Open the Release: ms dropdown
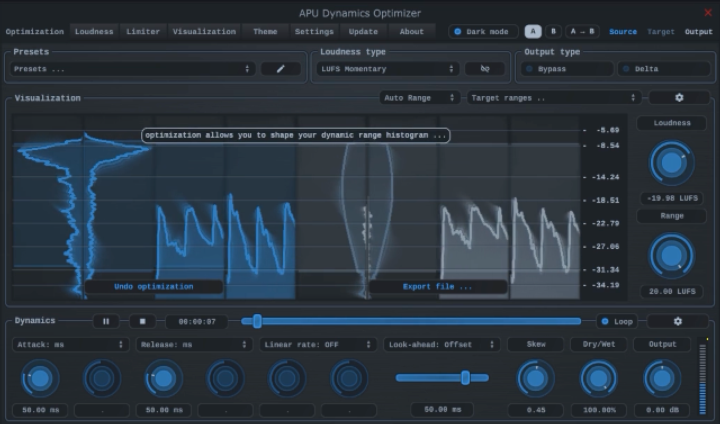 [x=194, y=345]
